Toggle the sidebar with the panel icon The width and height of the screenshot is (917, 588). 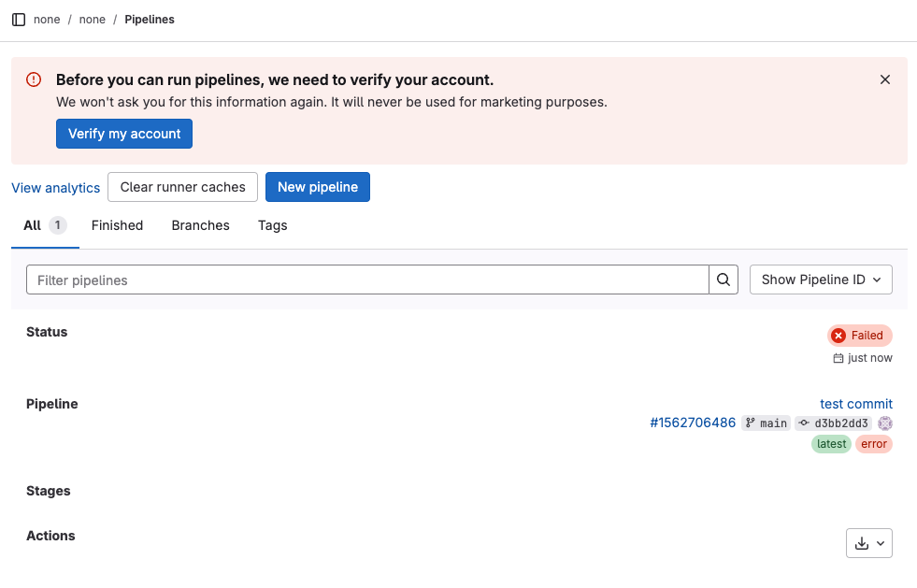(19, 20)
